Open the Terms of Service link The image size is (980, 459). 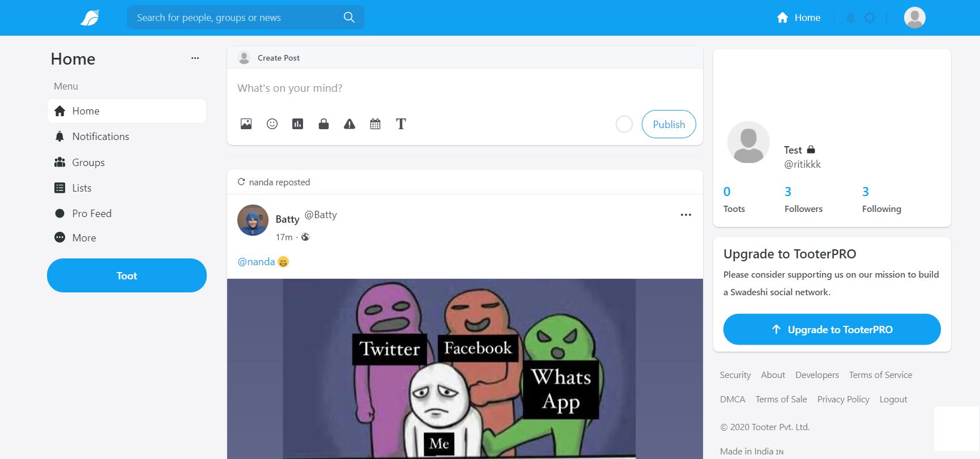880,375
